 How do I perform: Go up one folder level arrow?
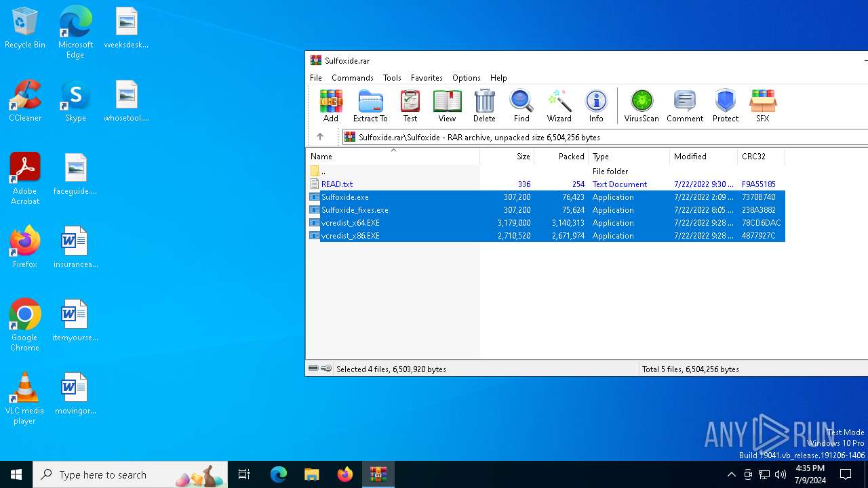point(320,137)
